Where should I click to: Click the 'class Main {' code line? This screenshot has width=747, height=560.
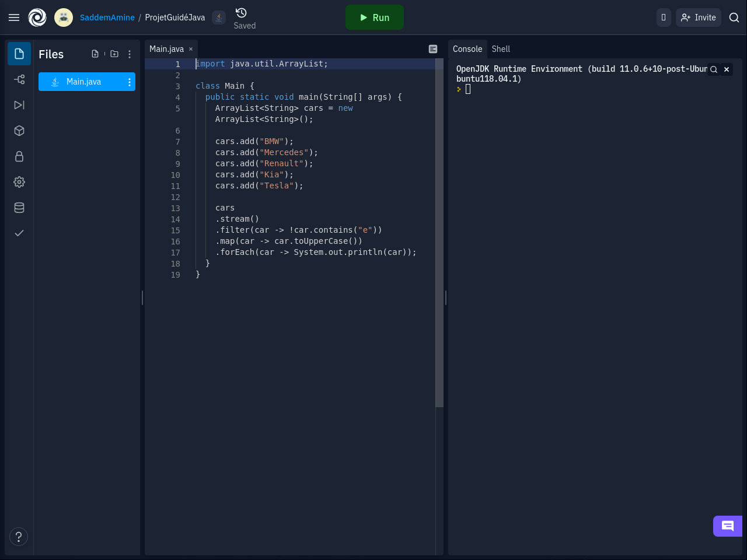pyautogui.click(x=225, y=86)
